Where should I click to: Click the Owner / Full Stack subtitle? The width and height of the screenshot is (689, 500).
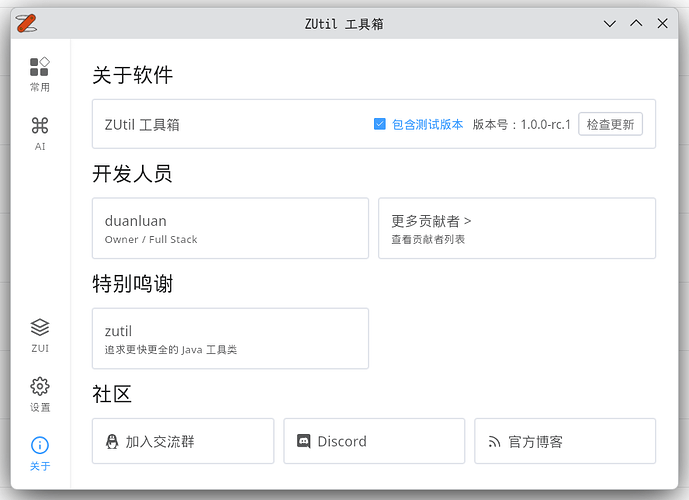click(151, 239)
